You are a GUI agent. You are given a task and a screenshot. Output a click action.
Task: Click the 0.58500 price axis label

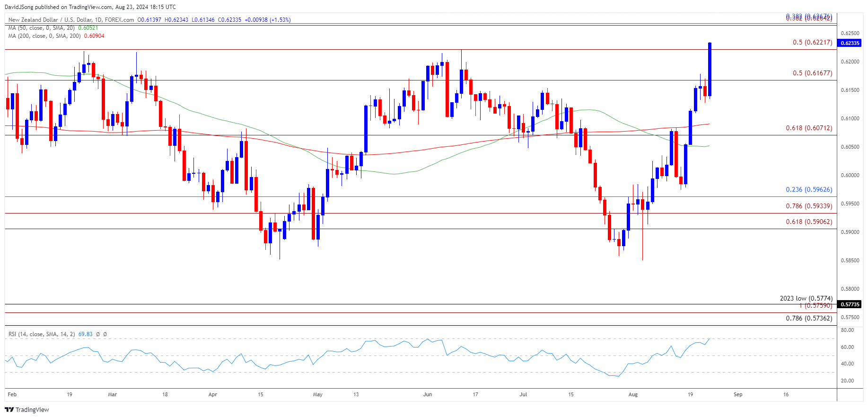[850, 261]
